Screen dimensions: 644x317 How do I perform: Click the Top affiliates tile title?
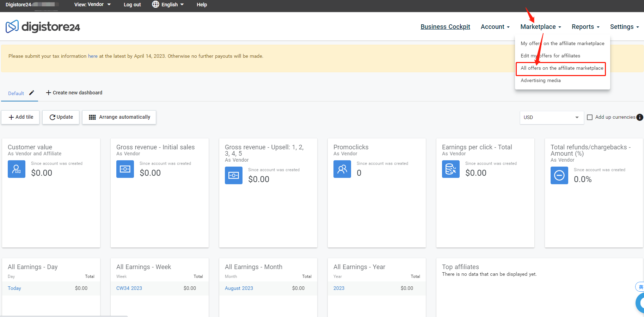(x=460, y=267)
